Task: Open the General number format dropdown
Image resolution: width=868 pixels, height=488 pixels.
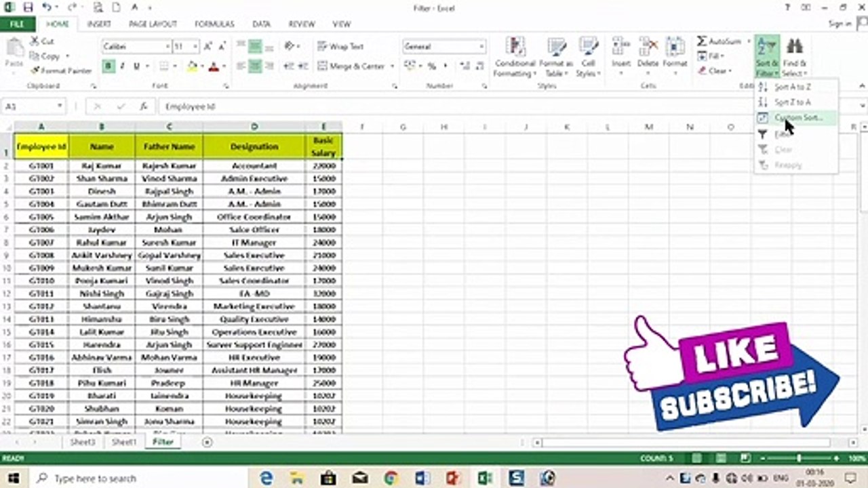Action: (481, 47)
